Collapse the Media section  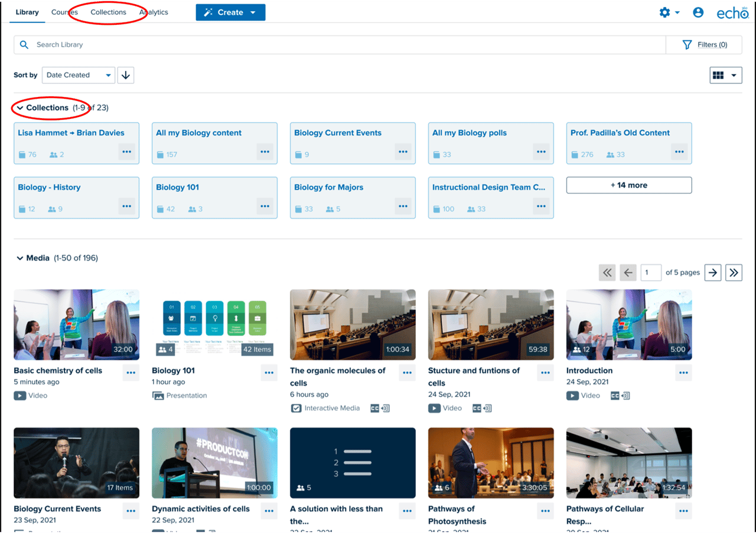tap(20, 258)
